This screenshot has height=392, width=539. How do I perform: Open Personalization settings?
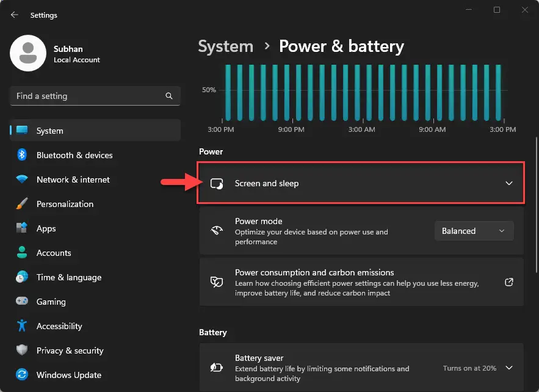tap(95, 204)
